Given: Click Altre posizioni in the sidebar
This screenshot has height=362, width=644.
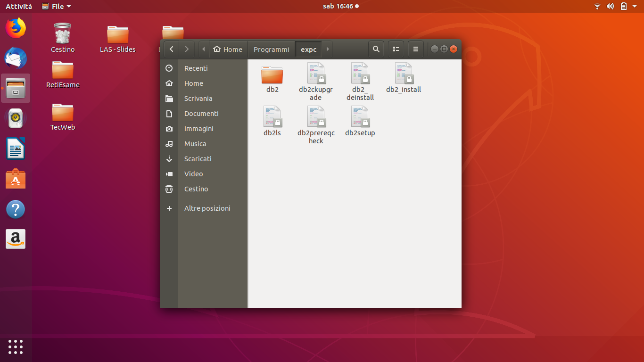Looking at the screenshot, I should (207, 208).
